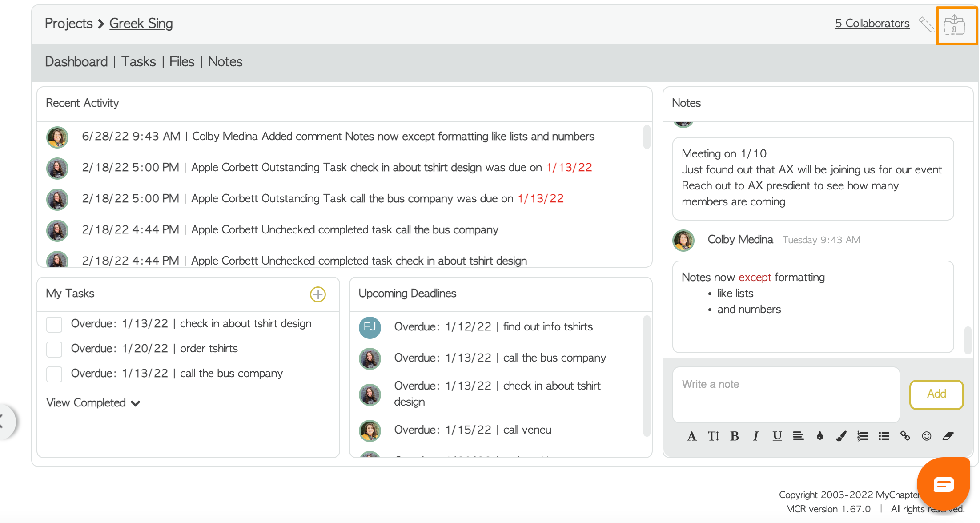Click the edit project pencil icon

point(926,24)
